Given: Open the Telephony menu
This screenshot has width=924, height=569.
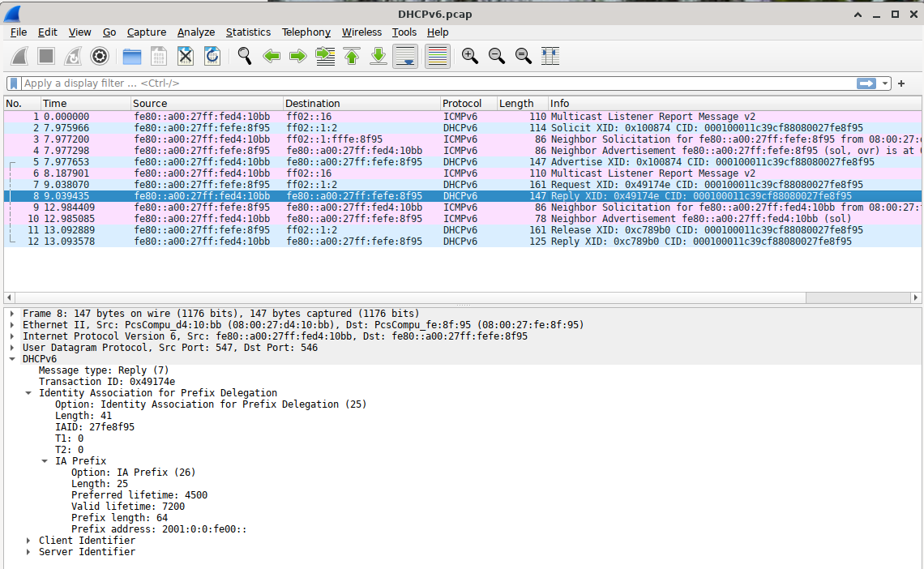Looking at the screenshot, I should pyautogui.click(x=306, y=32).
